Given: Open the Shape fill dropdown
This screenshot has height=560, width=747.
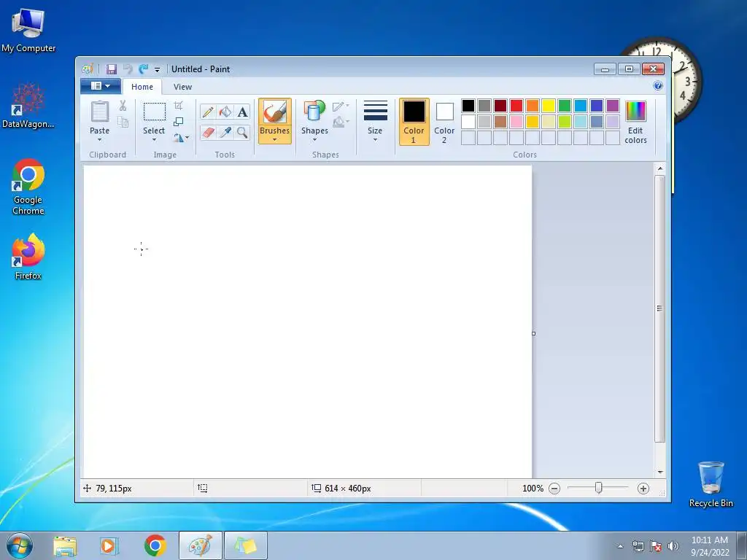Looking at the screenshot, I should point(341,122).
